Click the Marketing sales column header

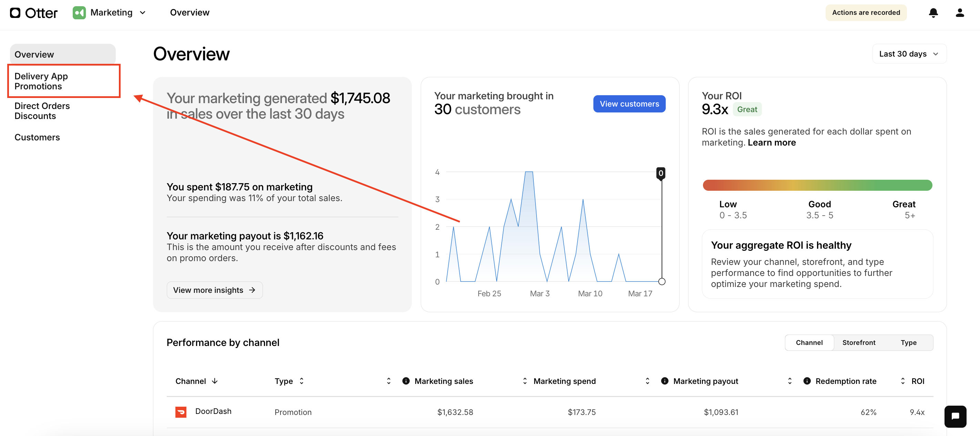(443, 381)
